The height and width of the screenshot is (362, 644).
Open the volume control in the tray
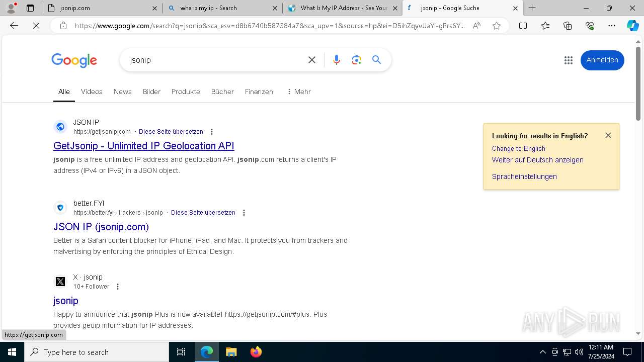[x=579, y=352]
